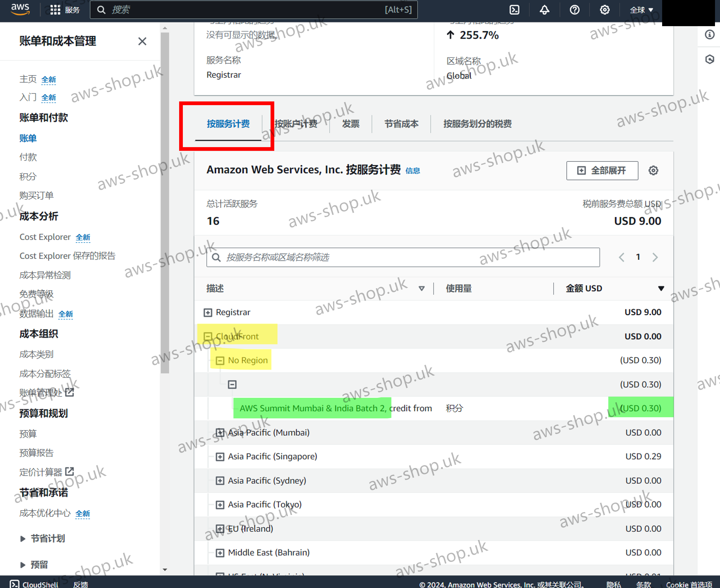720x588 pixels.
Task: Collapse the CloudFront service row
Action: coord(208,336)
